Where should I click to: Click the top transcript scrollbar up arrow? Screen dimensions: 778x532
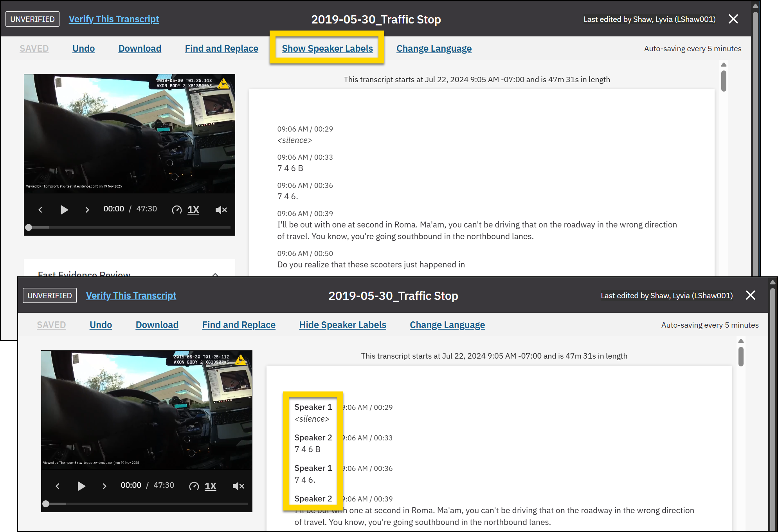pos(724,65)
